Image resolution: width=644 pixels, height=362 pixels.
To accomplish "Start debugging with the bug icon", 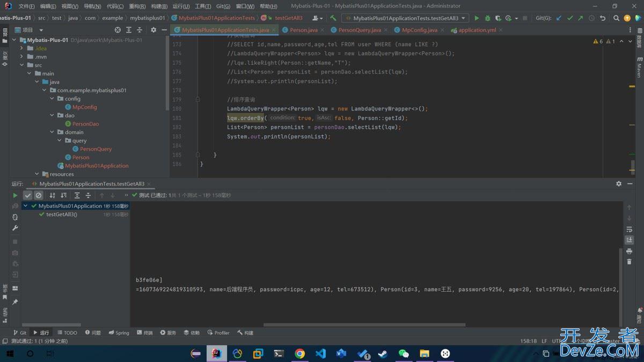I will point(487,18).
